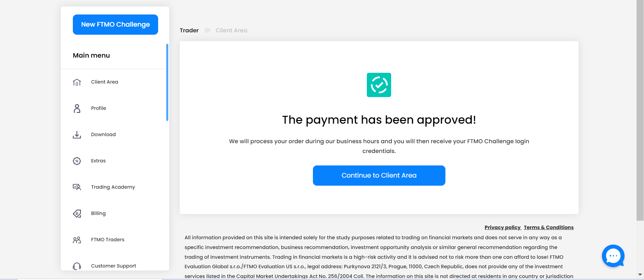Open the Terms & Conditions link

click(549, 227)
